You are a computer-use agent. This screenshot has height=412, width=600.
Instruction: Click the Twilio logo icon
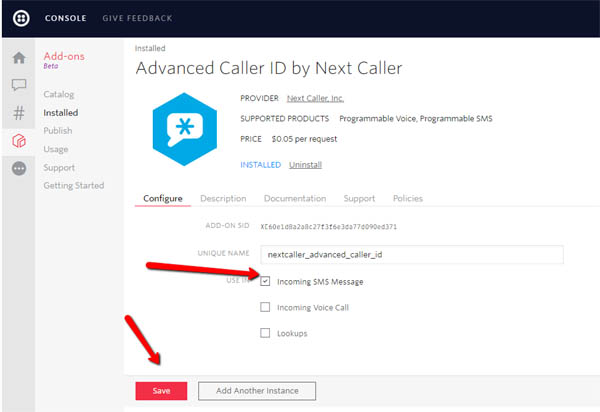(x=19, y=18)
